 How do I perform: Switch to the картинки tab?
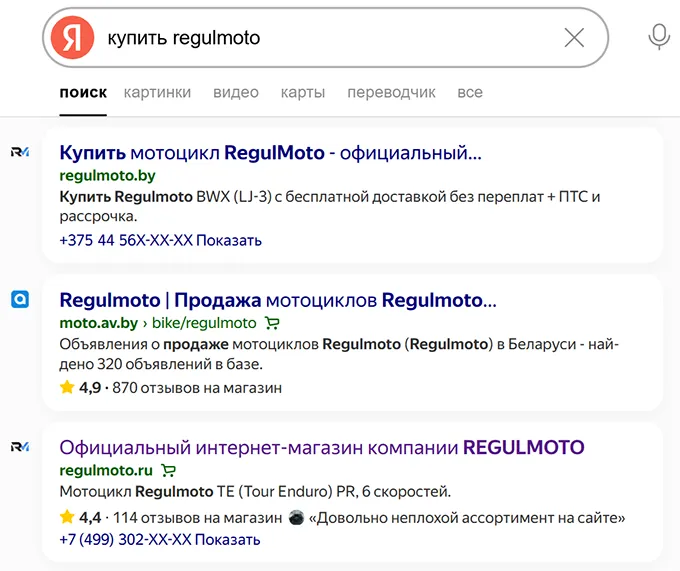(x=157, y=92)
